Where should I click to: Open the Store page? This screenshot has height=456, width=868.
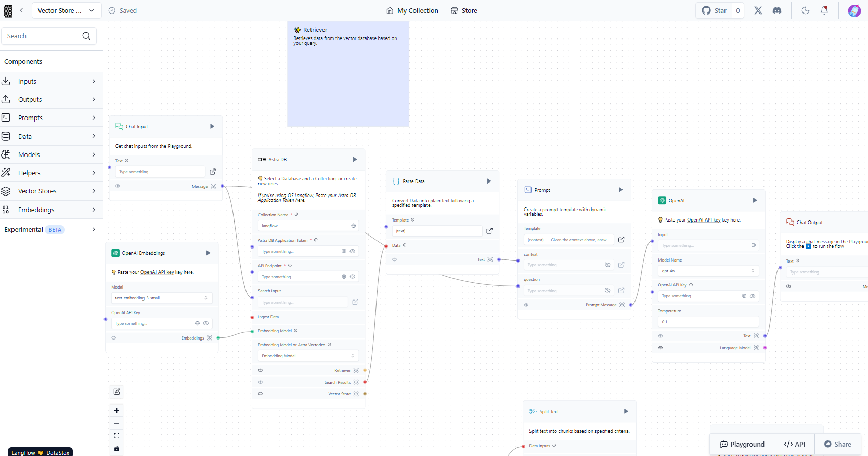[x=464, y=10]
